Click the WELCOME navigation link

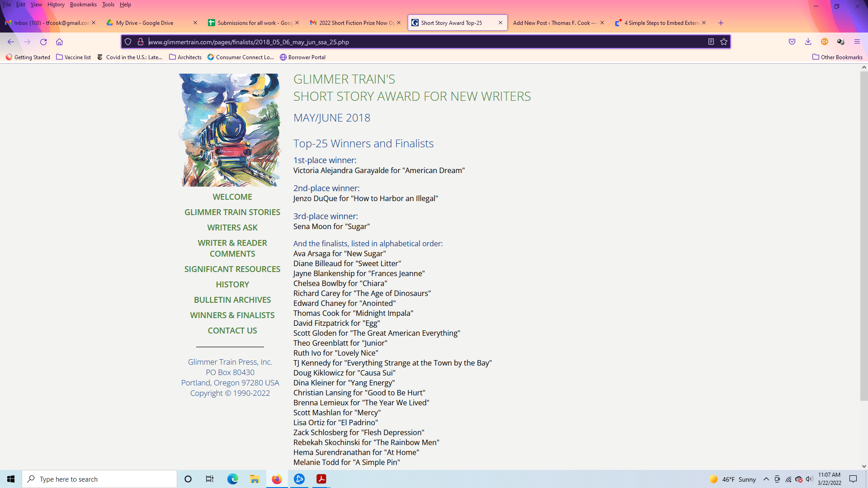pos(232,197)
